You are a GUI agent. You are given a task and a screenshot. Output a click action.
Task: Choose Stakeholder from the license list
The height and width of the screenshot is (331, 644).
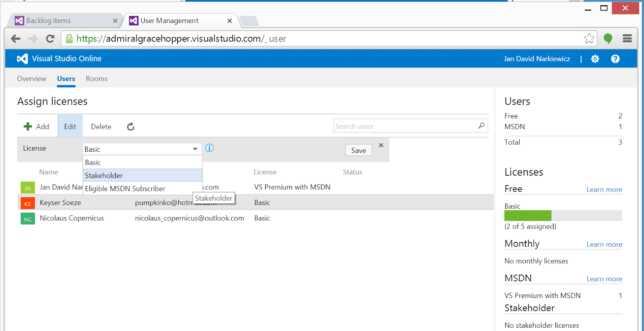coord(142,175)
